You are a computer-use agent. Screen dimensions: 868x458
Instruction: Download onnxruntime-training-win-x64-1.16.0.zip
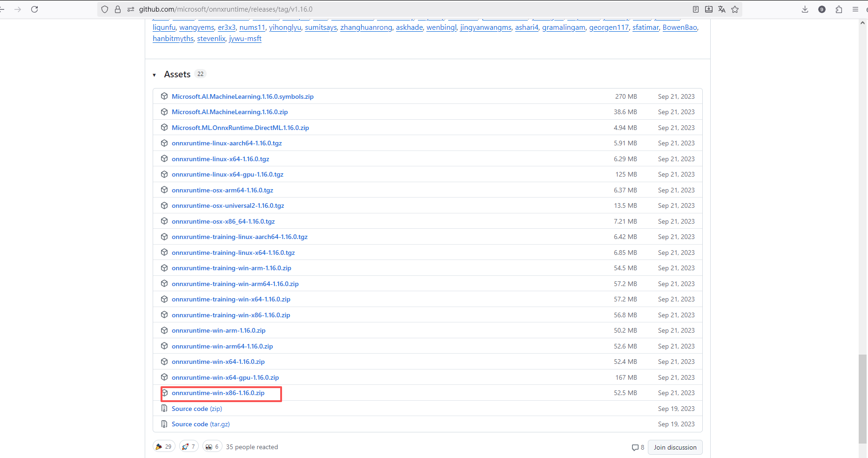coord(231,299)
